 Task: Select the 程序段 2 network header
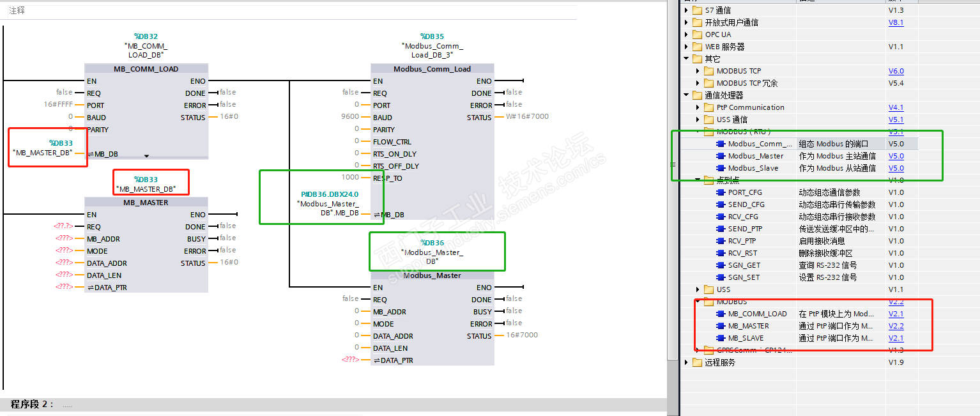click(x=332, y=404)
